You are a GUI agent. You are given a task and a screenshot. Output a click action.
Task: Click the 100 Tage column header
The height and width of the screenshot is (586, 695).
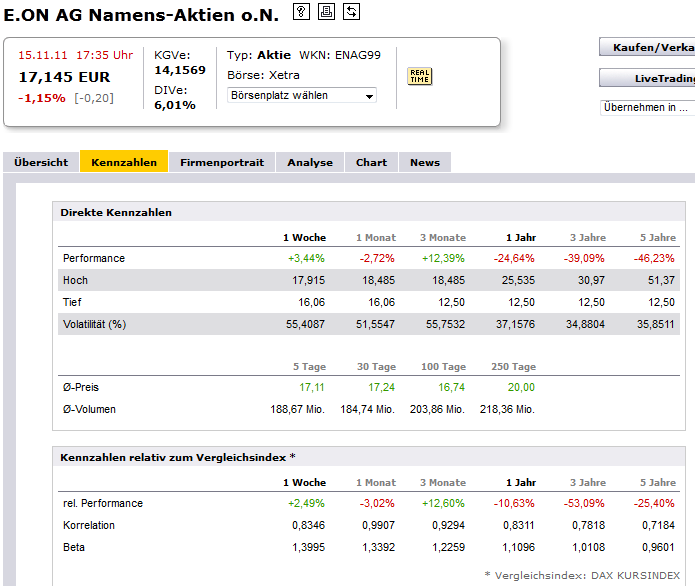[x=443, y=367]
